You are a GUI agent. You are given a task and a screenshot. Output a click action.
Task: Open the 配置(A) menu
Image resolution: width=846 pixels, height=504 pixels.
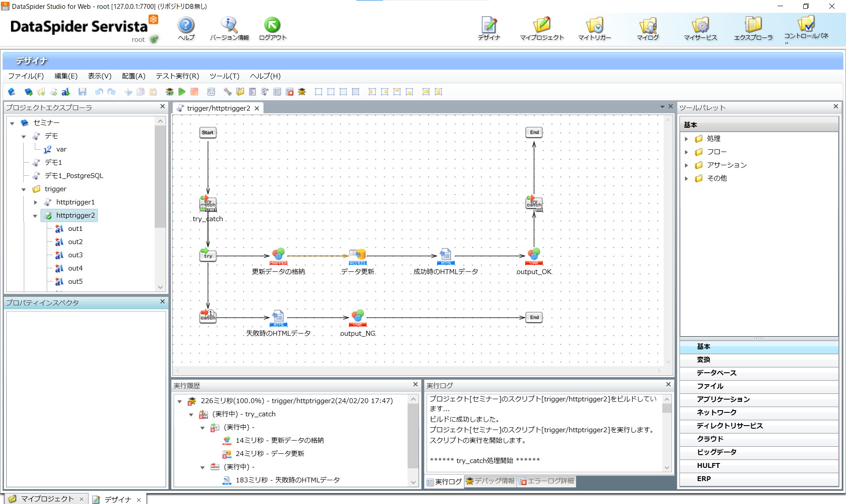tap(134, 76)
